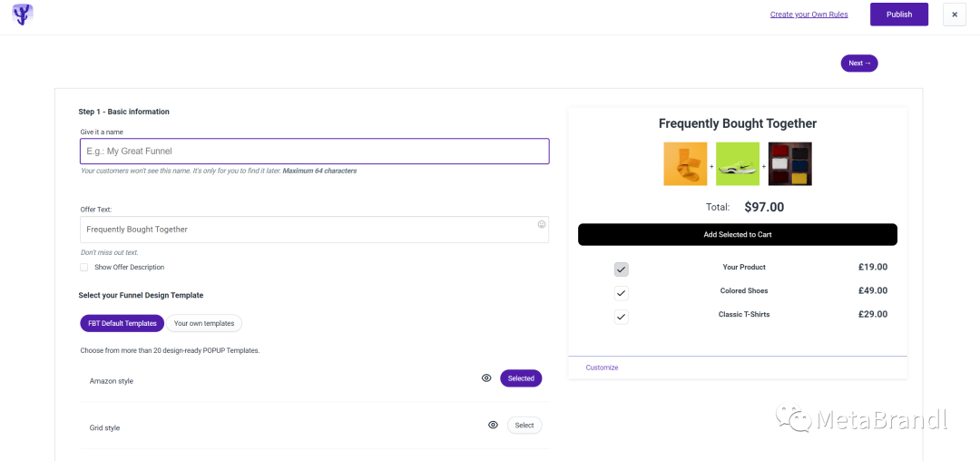Click the funnel name input field

tap(314, 152)
